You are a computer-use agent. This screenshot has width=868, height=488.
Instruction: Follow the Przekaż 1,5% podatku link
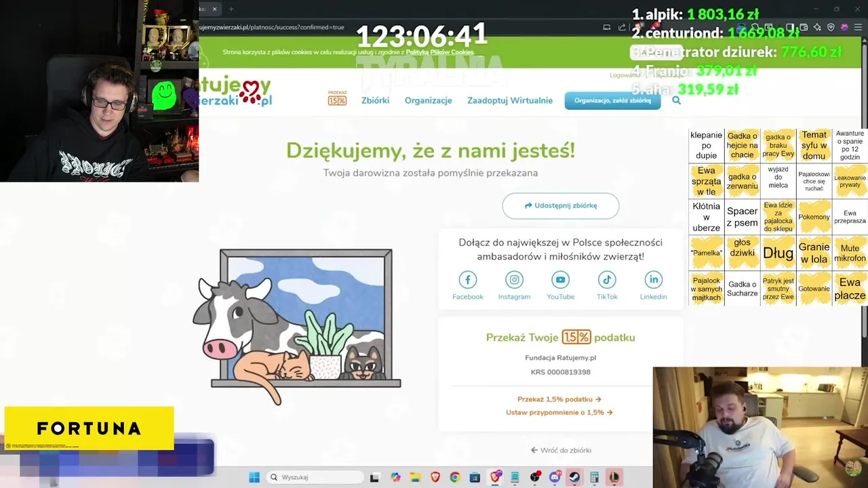coord(559,399)
